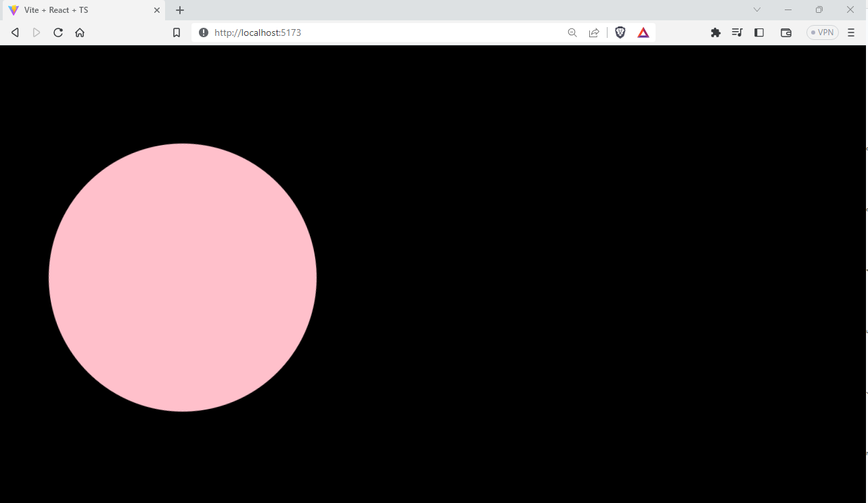This screenshot has width=868, height=503.
Task: Reload the current page
Action: point(58,32)
